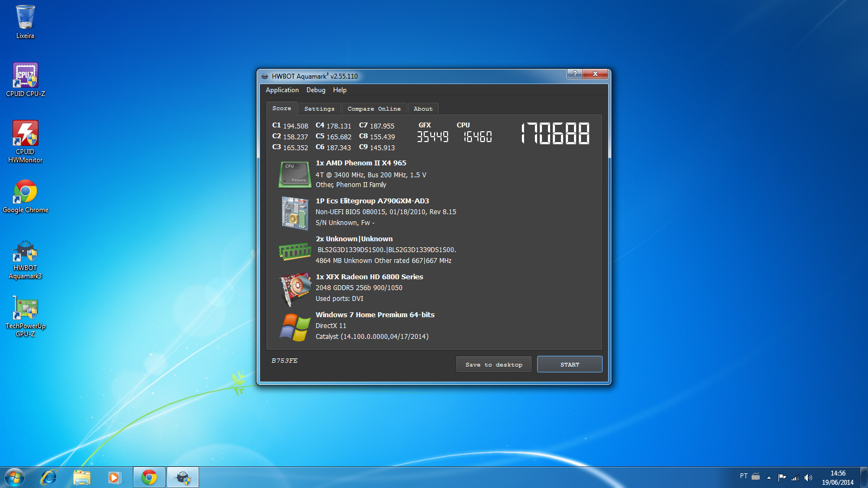Click the 4864 MB memory rating line
868x488 pixels.
pos(384,261)
